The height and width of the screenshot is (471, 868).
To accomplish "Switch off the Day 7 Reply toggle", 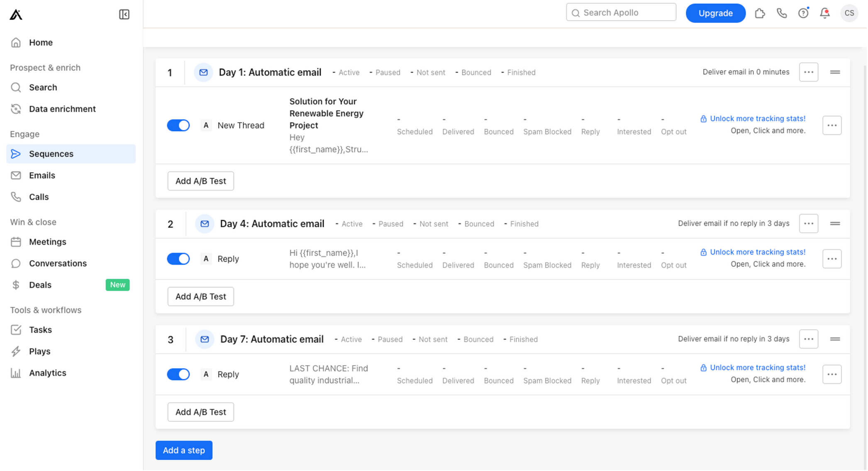I will click(x=178, y=374).
